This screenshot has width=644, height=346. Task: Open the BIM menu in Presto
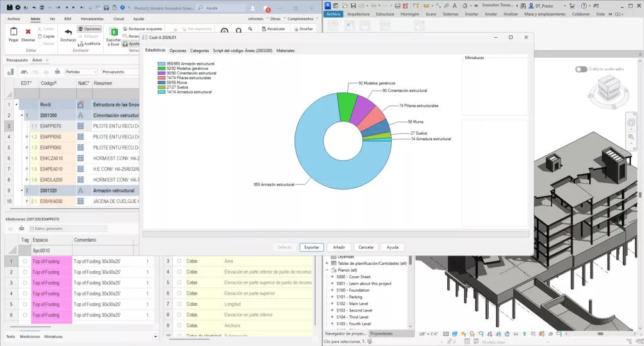pyautogui.click(x=68, y=19)
